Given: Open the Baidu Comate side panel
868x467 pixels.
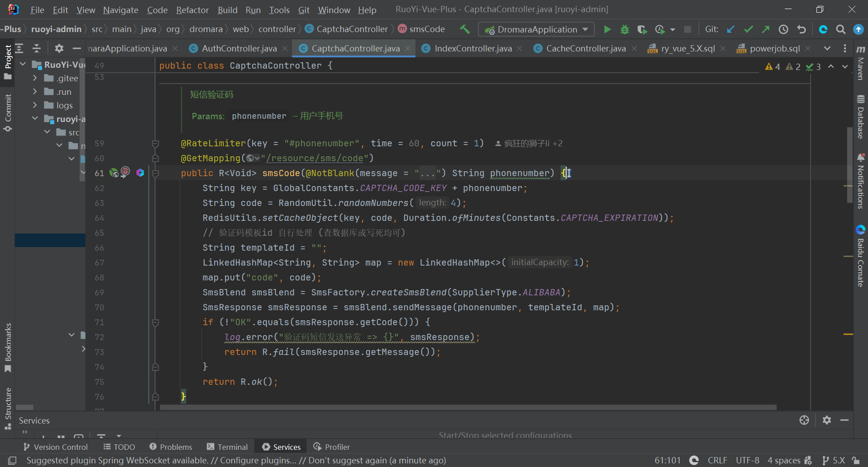Looking at the screenshot, I should click(861, 256).
